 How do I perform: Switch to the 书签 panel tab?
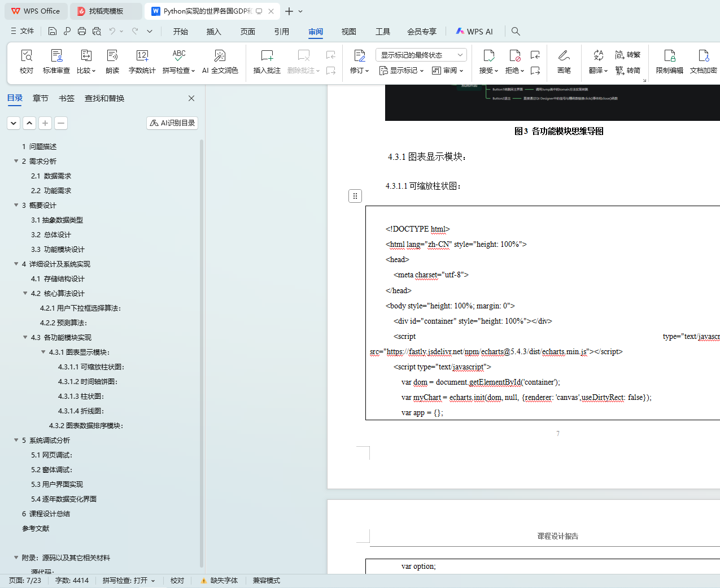pyautogui.click(x=67, y=98)
